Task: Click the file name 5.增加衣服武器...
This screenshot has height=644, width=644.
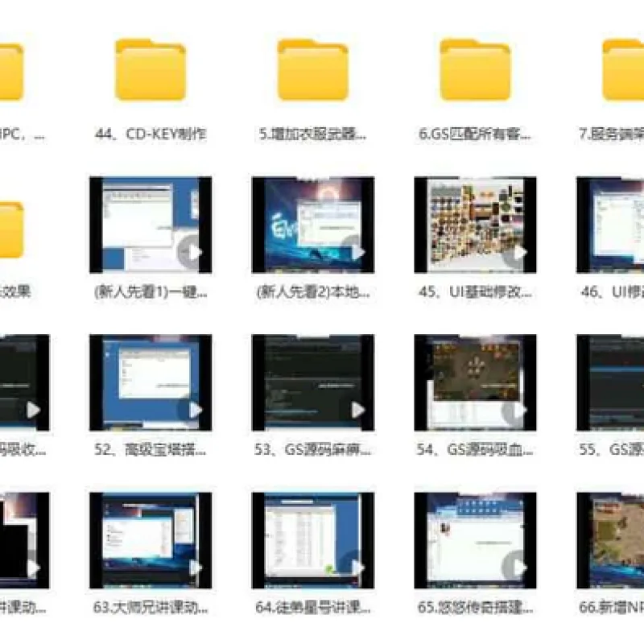Action: (312, 134)
